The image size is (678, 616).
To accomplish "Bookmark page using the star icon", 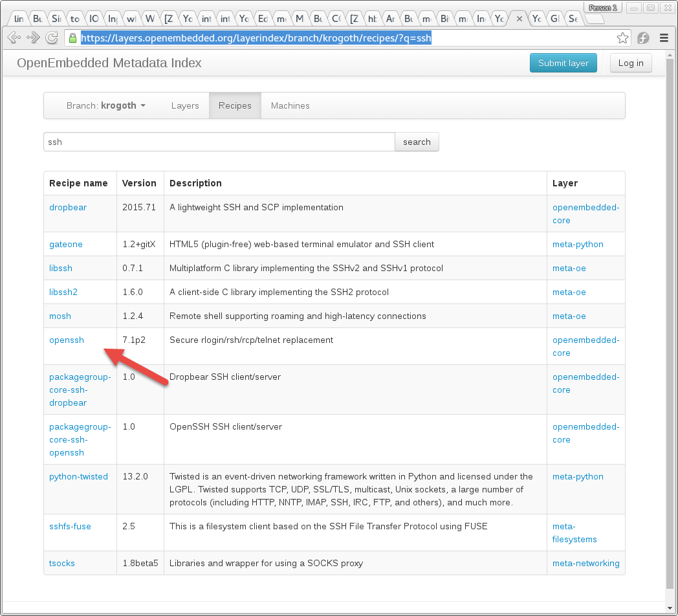I will 622,38.
